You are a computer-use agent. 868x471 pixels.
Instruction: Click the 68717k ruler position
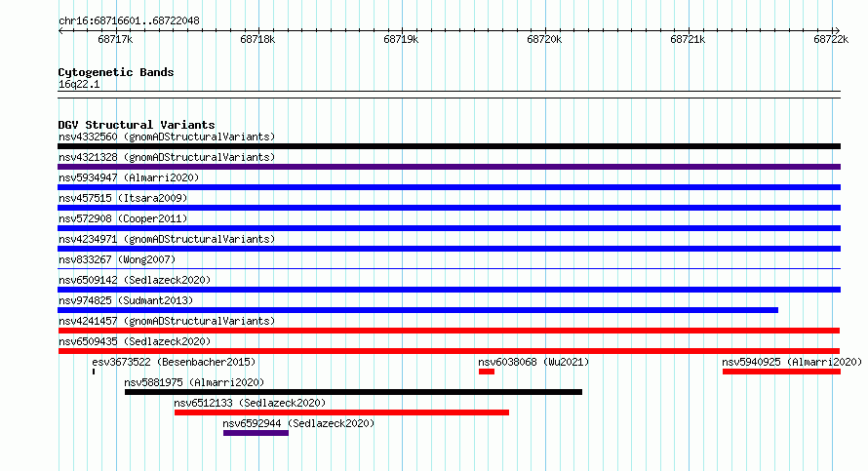[x=115, y=39]
